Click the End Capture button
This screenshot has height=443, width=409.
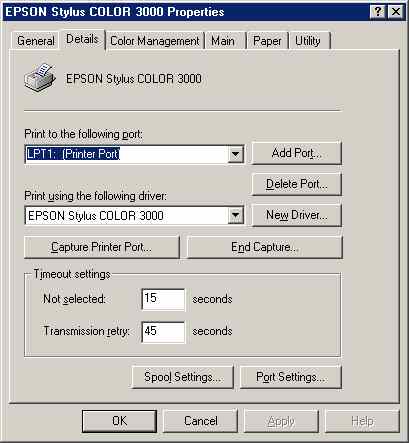click(265, 247)
